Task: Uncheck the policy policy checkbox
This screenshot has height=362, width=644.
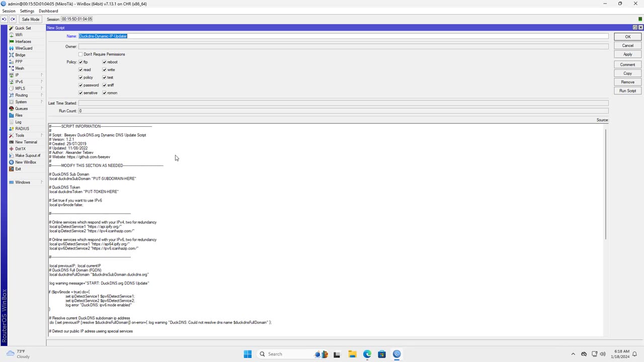Action: point(80,77)
